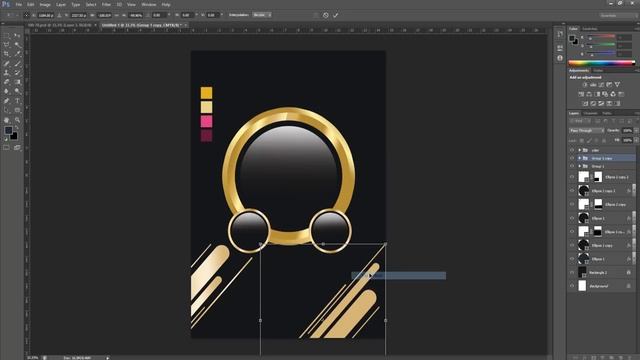Add an Invert adjustment
The width and height of the screenshot is (640, 360).
click(x=585, y=104)
